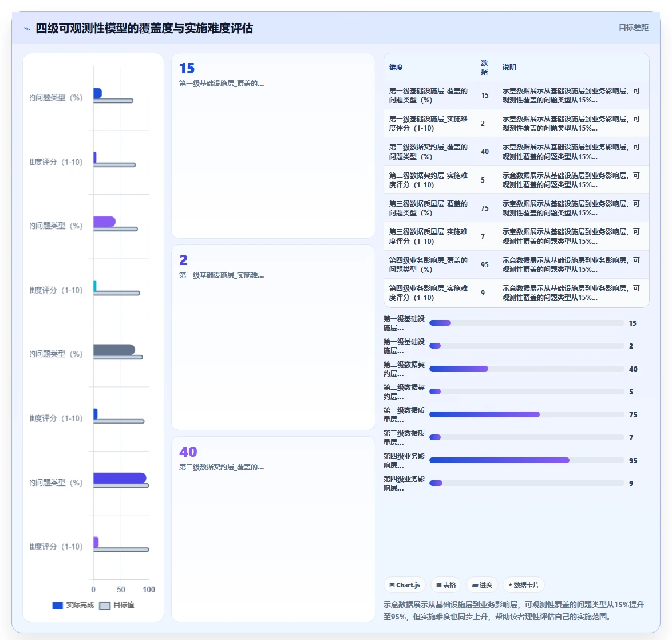The width and height of the screenshot is (672, 640).
Task: Click the progress bar with value 2
Action: 527,346
